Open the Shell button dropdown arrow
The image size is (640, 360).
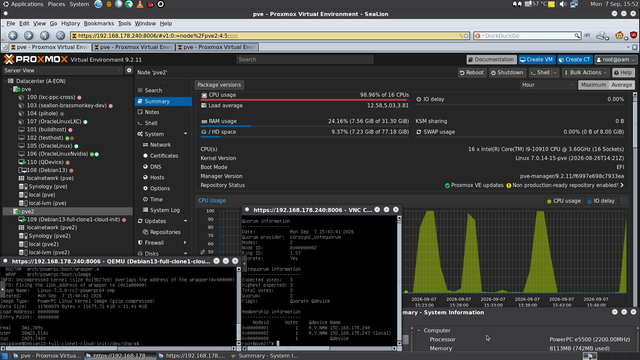tap(555, 73)
